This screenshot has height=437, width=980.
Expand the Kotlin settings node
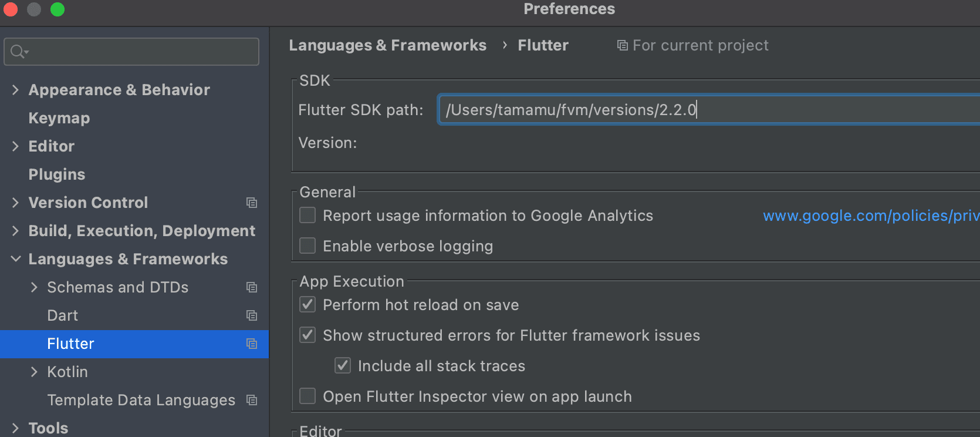coord(34,372)
